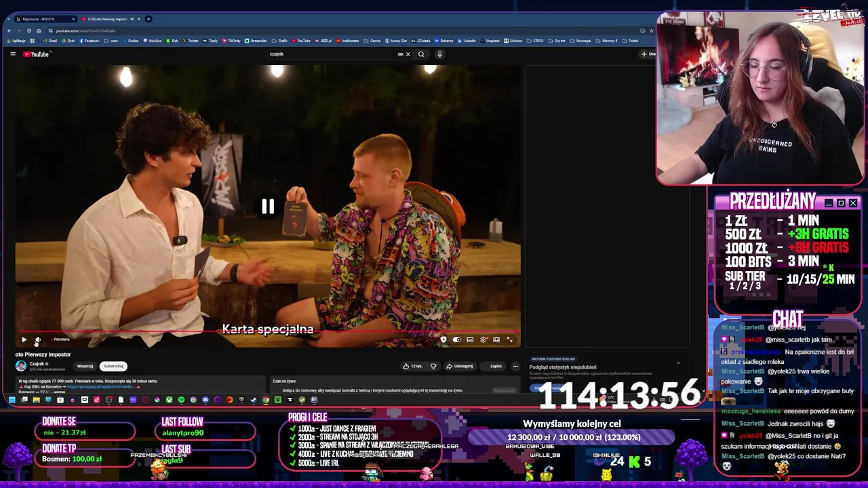Bookmark this page with star icon
The width and height of the screenshot is (868, 488).
652,30
